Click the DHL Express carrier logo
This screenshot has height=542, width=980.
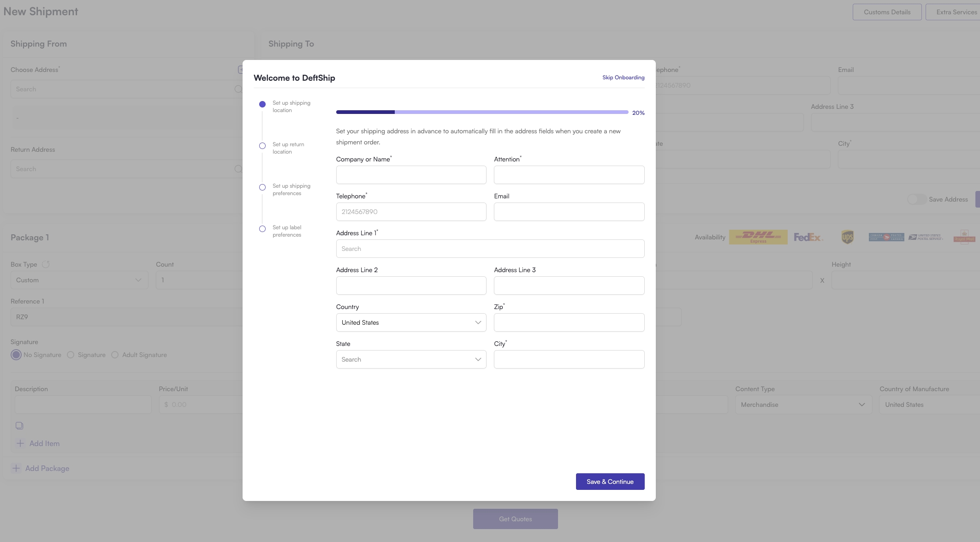758,237
